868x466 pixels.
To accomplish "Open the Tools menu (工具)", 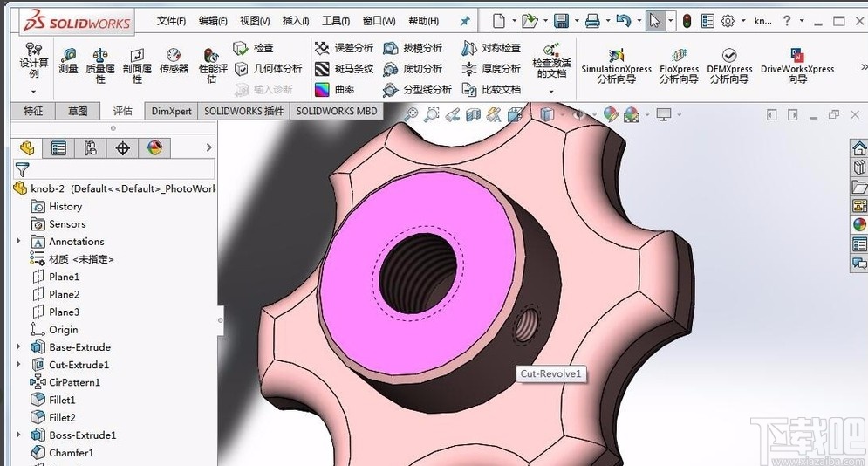I will point(336,21).
